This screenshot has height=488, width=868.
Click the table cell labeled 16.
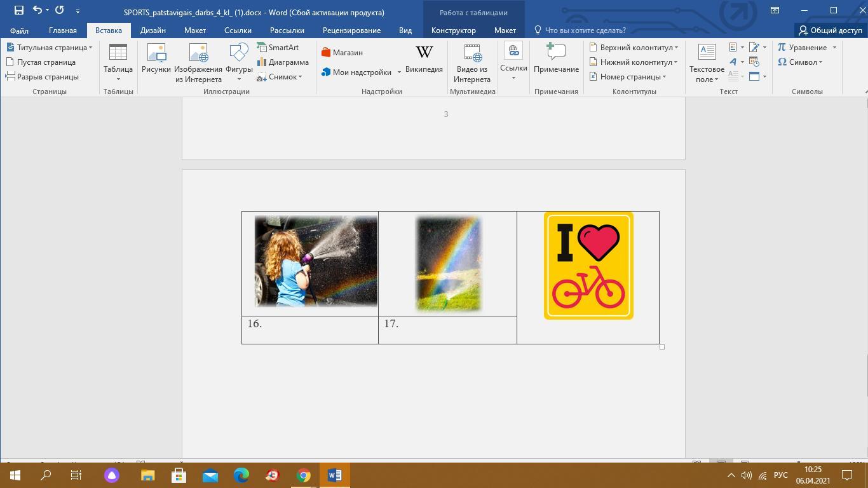(x=310, y=330)
